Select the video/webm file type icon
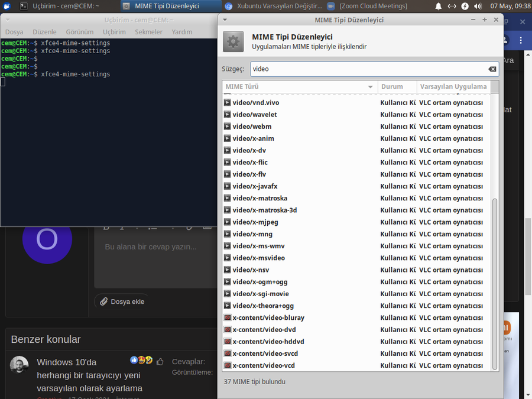 pos(228,126)
